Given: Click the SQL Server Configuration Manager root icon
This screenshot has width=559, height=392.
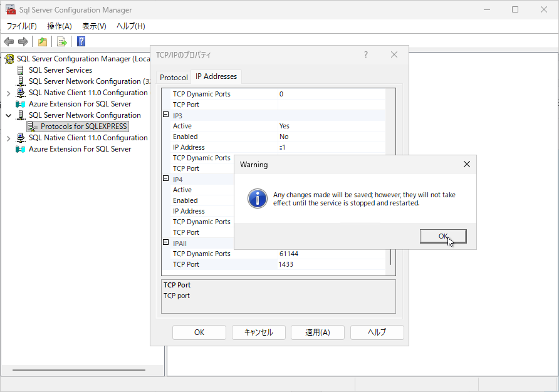Looking at the screenshot, I should [9, 59].
